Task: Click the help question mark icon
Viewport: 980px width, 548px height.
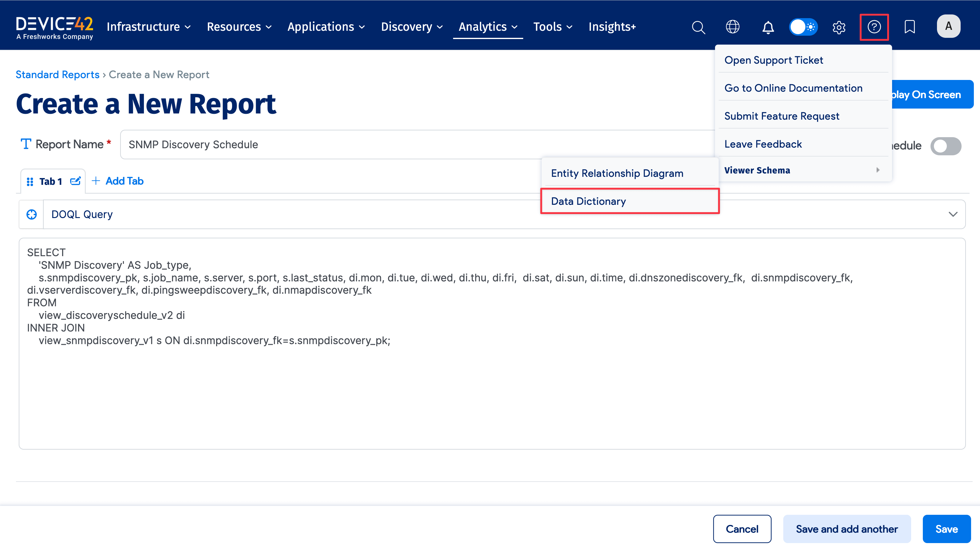Action: 874,27
